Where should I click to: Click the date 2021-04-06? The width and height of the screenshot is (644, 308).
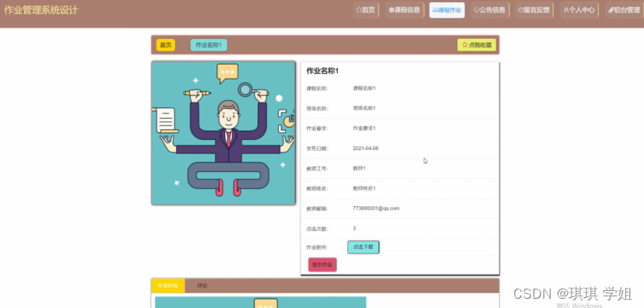point(365,149)
